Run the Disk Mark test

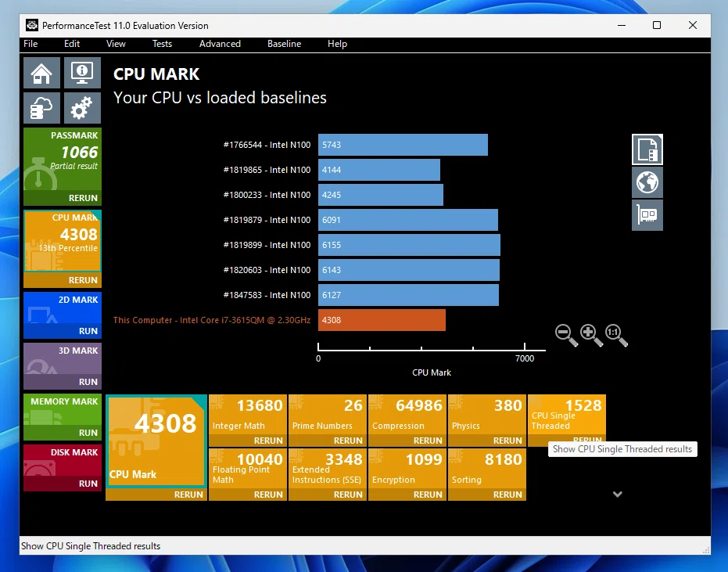[63, 484]
